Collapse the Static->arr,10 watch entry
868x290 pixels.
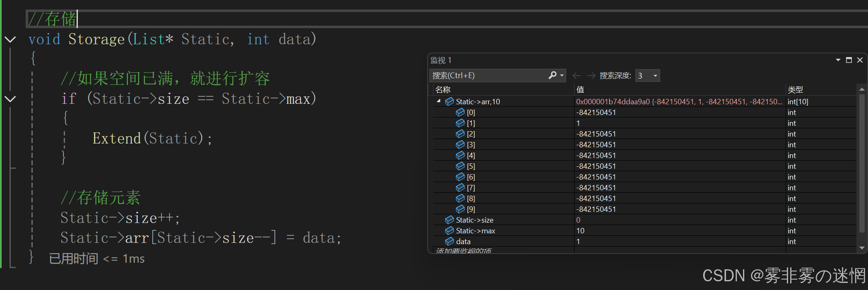(439, 101)
